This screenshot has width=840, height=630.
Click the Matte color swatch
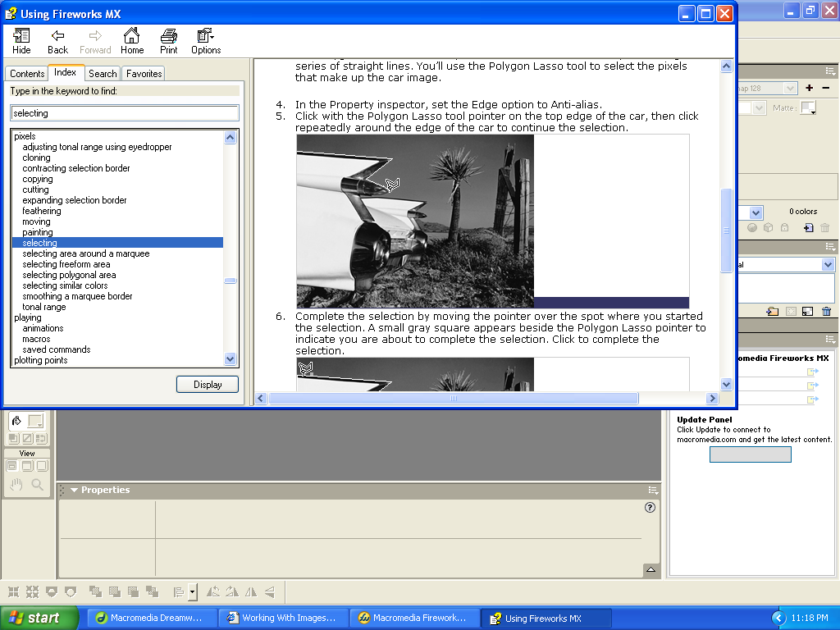[x=808, y=107]
